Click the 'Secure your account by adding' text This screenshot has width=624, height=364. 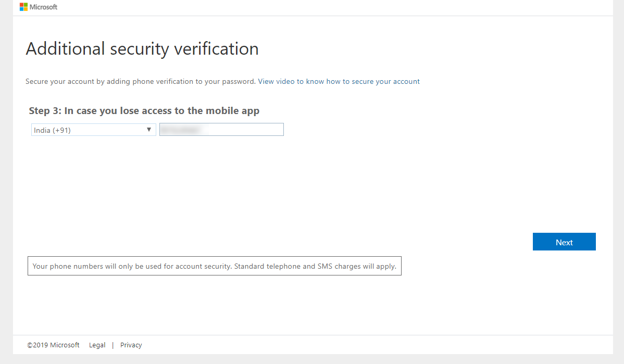click(x=78, y=81)
